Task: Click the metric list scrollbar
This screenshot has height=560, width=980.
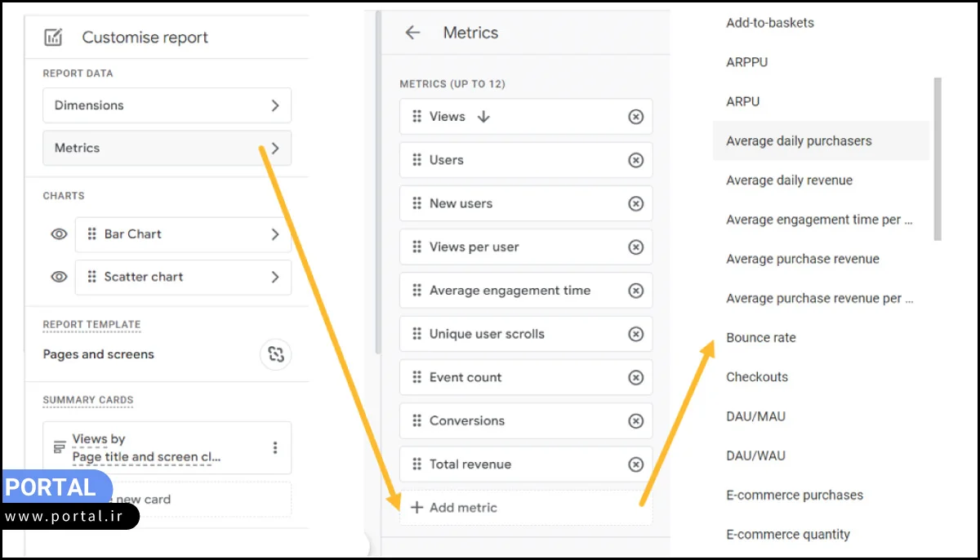Action: tap(938, 159)
